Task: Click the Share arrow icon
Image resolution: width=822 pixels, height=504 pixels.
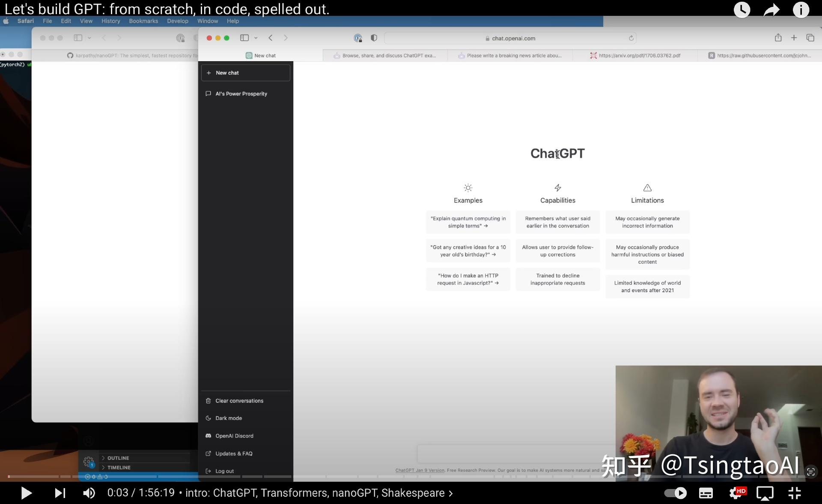Action: tap(771, 9)
